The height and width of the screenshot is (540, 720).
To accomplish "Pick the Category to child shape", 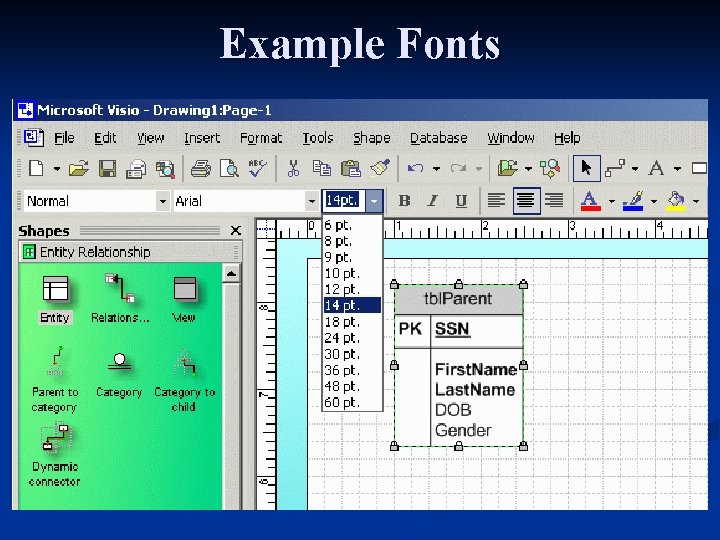I will tap(185, 381).
